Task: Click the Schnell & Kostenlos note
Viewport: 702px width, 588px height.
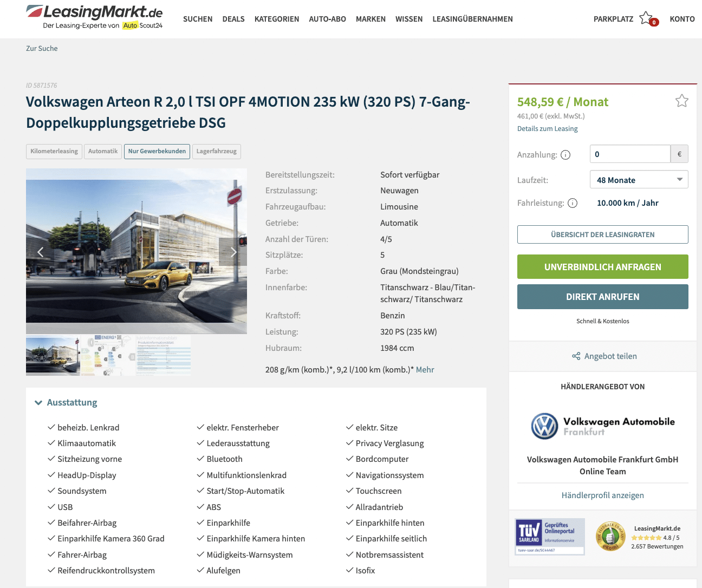Action: (603, 321)
